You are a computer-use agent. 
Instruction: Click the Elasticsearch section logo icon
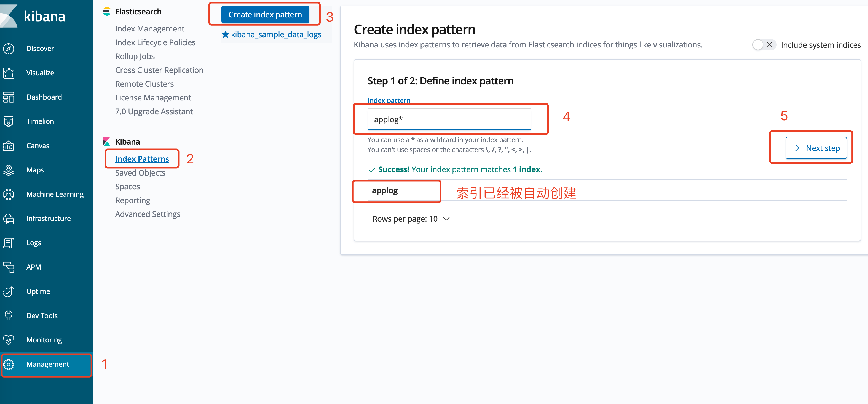(106, 12)
